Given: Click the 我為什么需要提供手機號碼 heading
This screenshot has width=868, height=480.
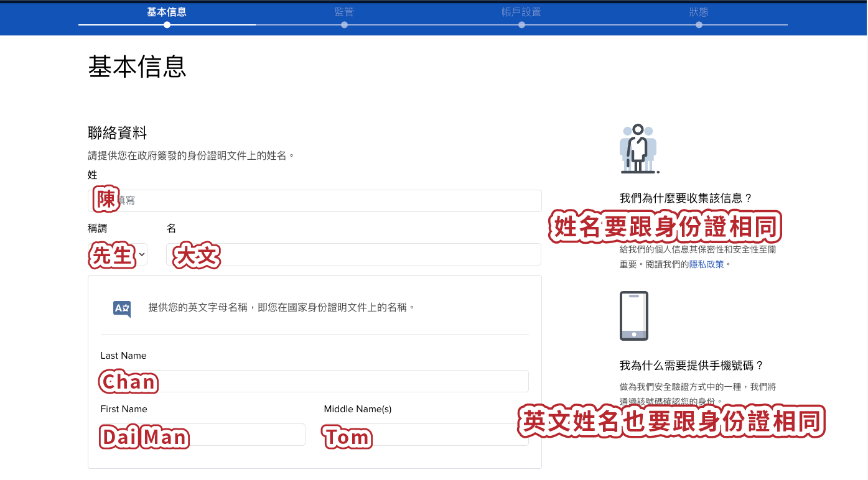Looking at the screenshot, I should click(691, 366).
